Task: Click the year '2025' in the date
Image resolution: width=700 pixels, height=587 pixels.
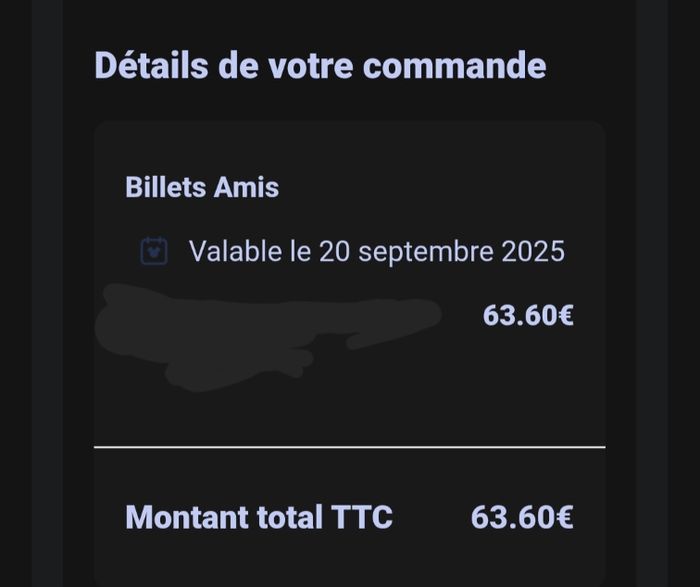Action: tap(533, 251)
